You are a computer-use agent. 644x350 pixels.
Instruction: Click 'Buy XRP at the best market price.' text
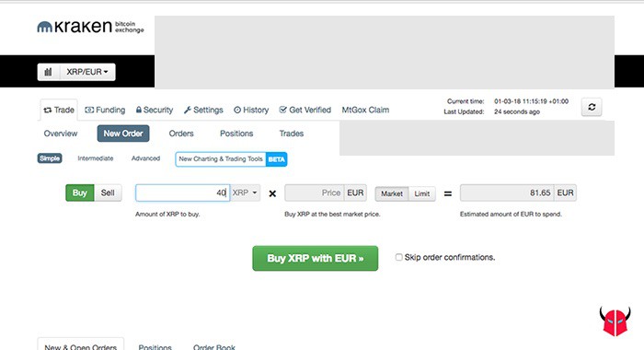(x=332, y=214)
